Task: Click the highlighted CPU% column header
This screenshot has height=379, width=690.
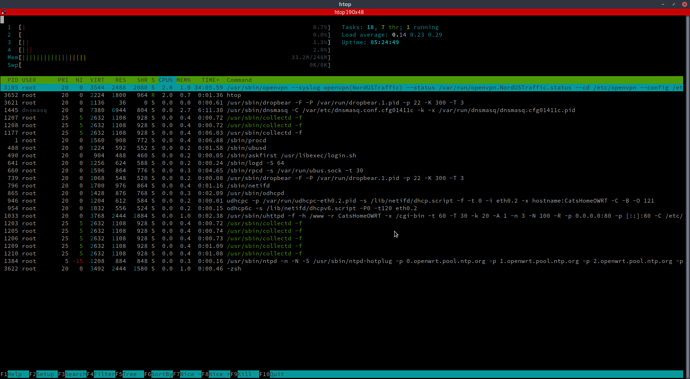Action: (166, 80)
